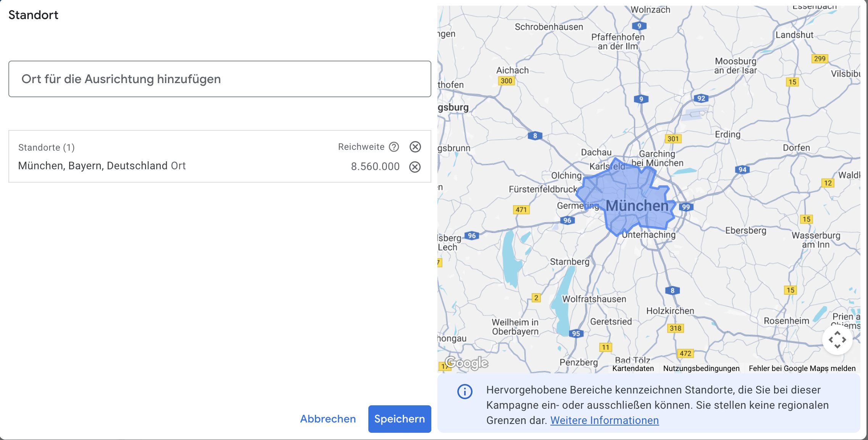Click the Landshut label on the map
The height and width of the screenshot is (440, 868).
point(794,35)
